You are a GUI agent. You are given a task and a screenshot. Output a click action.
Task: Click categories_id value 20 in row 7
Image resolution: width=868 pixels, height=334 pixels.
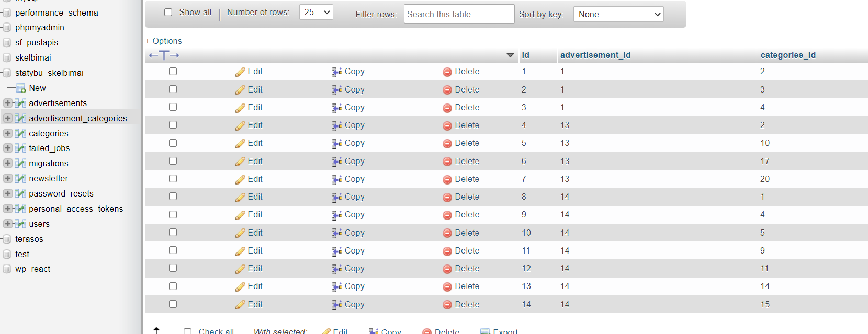[x=765, y=179]
